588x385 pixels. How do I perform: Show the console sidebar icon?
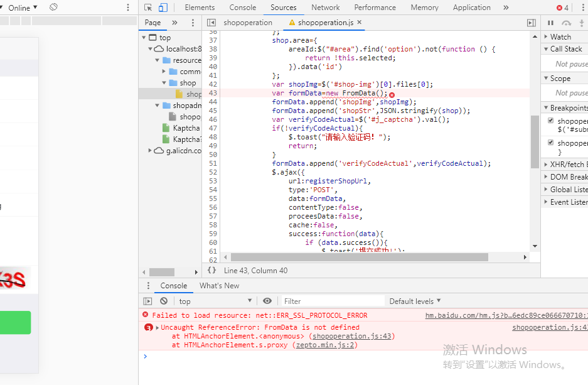[x=148, y=301]
